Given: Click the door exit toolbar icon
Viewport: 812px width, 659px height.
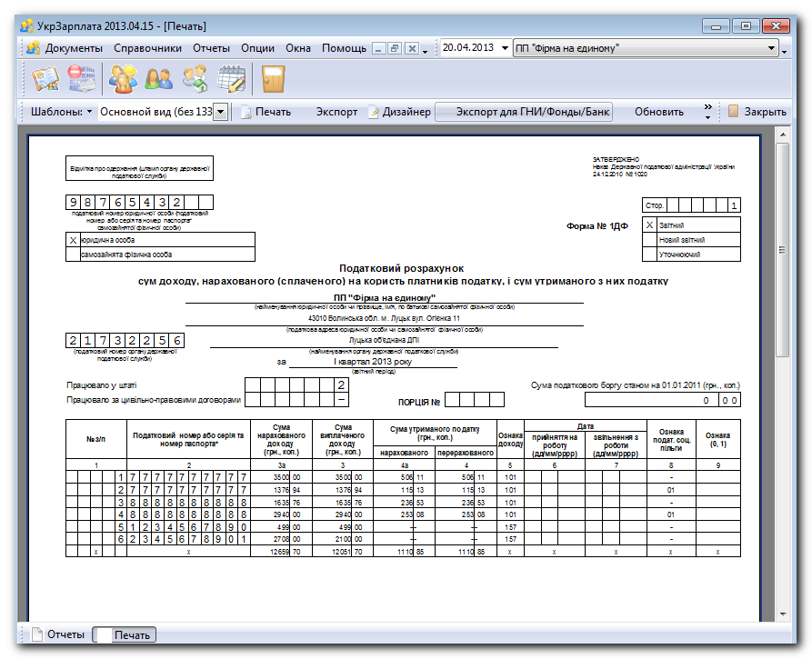Looking at the screenshot, I should click(x=273, y=79).
